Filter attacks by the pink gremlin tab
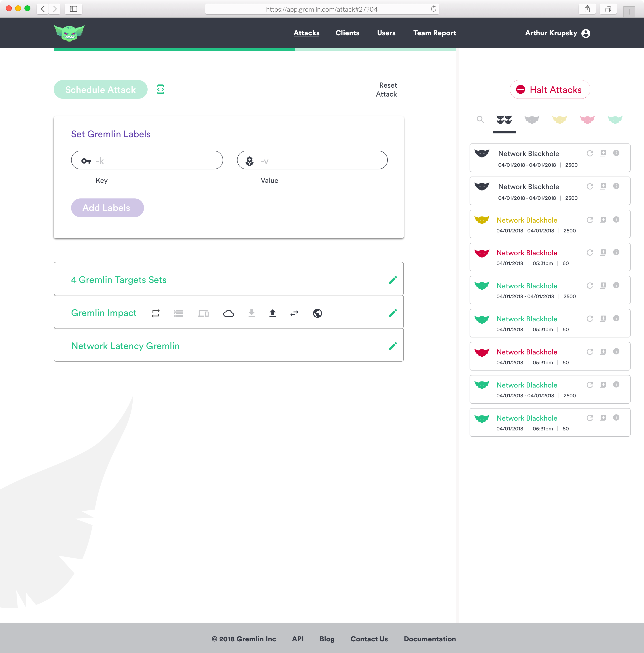The height and width of the screenshot is (653, 644). (587, 120)
